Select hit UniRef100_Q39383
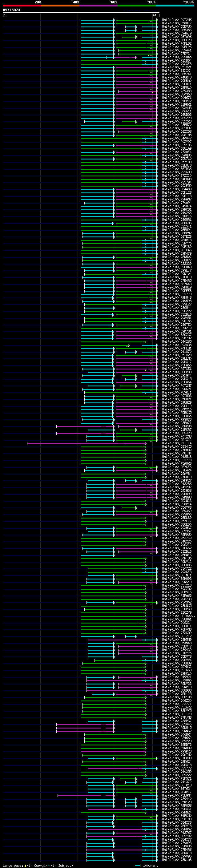Viewport: 197px width, 868px height. (177, 91)
